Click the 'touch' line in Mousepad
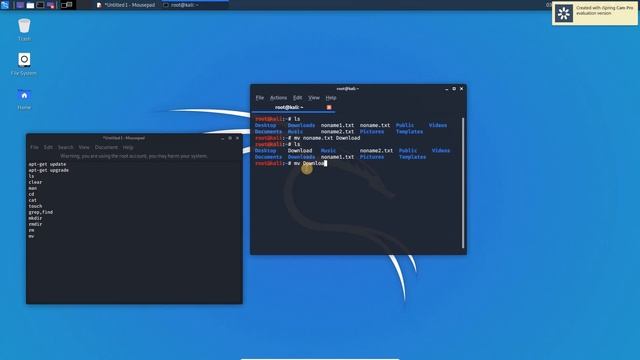This screenshot has height=360, width=640. 35,206
